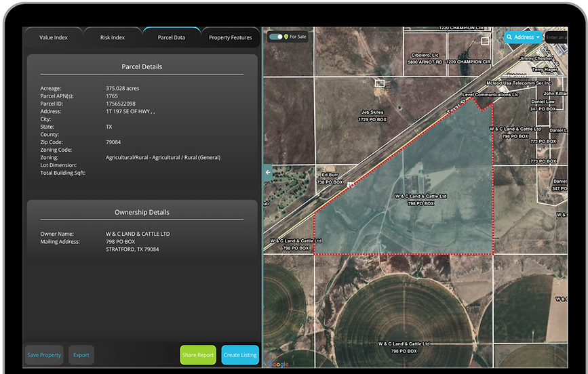The image size is (588, 374).
Task: Click the W & C Land label on the bottom circular field
Action: tap(404, 348)
